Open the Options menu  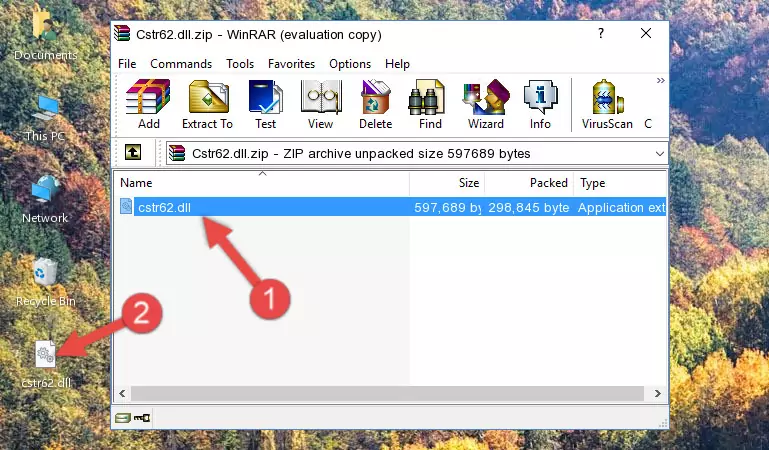click(350, 64)
